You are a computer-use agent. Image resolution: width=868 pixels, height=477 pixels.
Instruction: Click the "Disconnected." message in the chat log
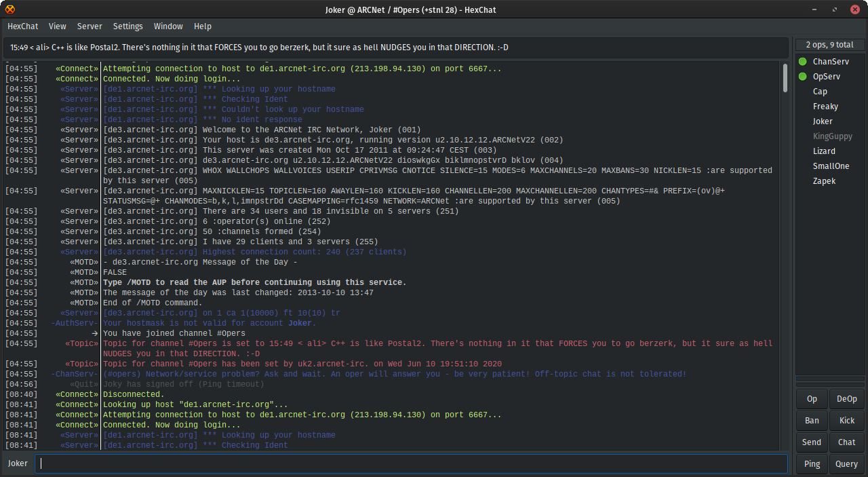pyautogui.click(x=134, y=394)
